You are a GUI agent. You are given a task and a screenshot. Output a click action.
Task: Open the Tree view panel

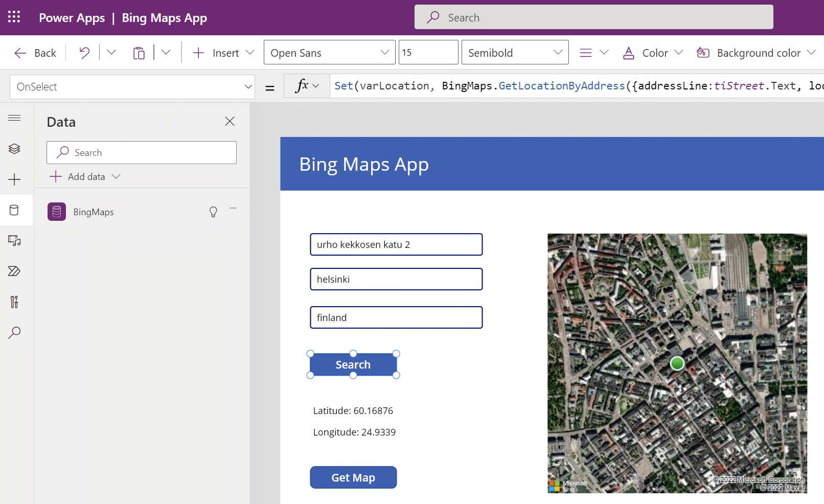(x=14, y=149)
